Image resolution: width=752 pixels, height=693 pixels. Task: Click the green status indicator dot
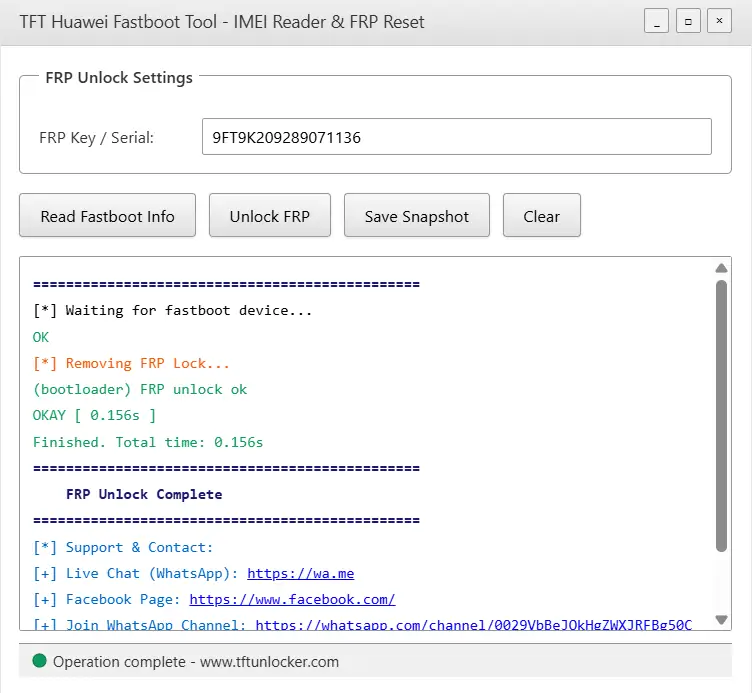click(40, 661)
